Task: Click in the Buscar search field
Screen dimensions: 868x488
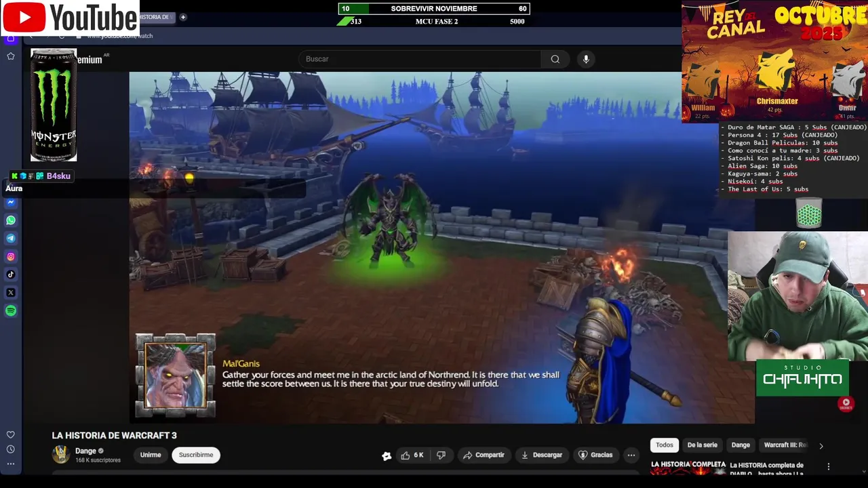Action: tap(420, 59)
